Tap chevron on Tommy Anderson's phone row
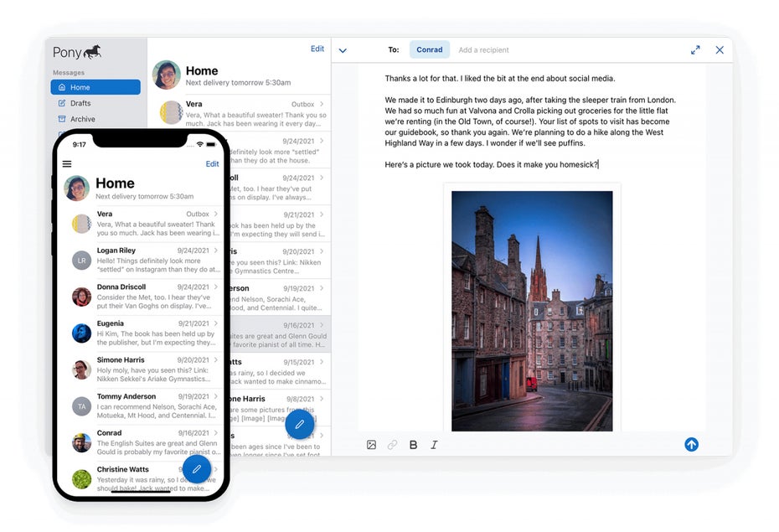Viewport: 779px width, 532px height. [215, 396]
